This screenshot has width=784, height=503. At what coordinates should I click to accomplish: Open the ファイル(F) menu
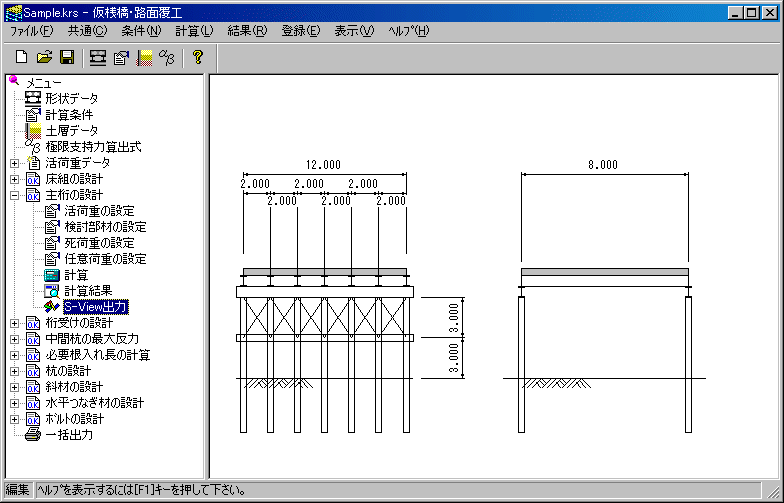click(32, 31)
